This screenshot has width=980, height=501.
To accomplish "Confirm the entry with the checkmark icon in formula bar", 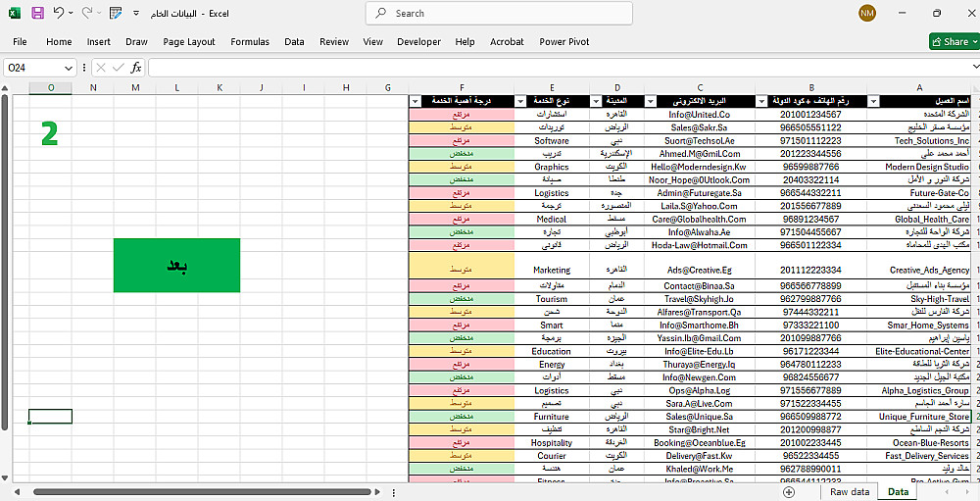I will point(119,68).
